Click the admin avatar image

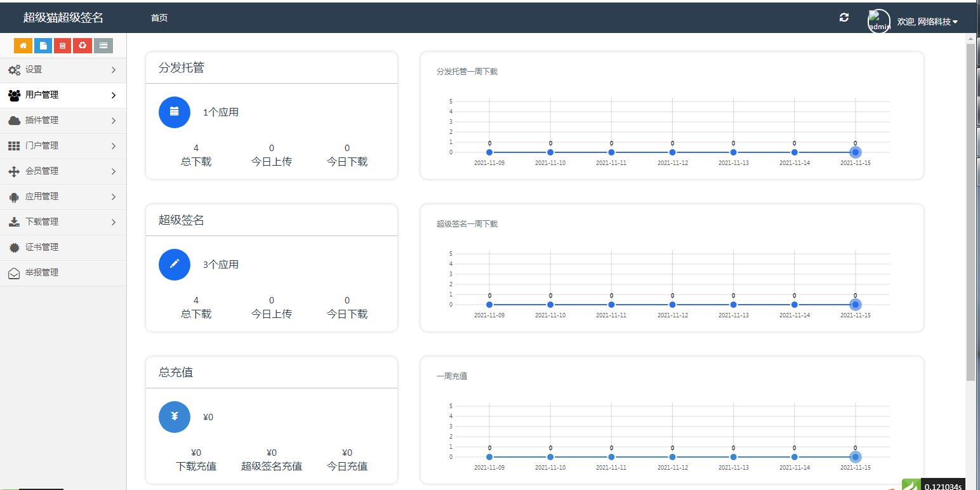click(879, 22)
